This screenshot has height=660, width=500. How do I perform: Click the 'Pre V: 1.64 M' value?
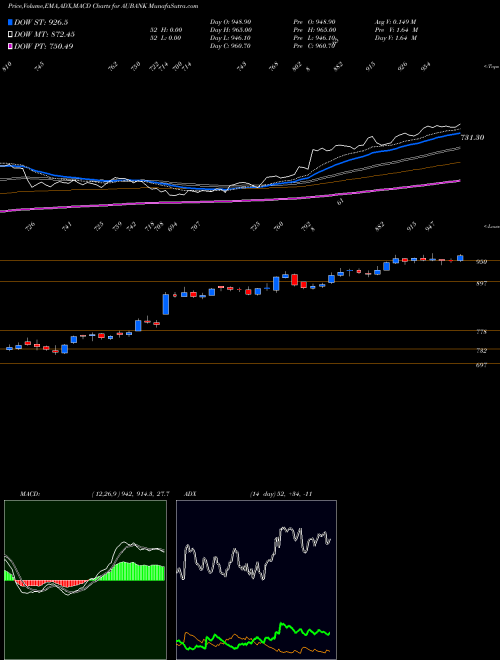398,30
